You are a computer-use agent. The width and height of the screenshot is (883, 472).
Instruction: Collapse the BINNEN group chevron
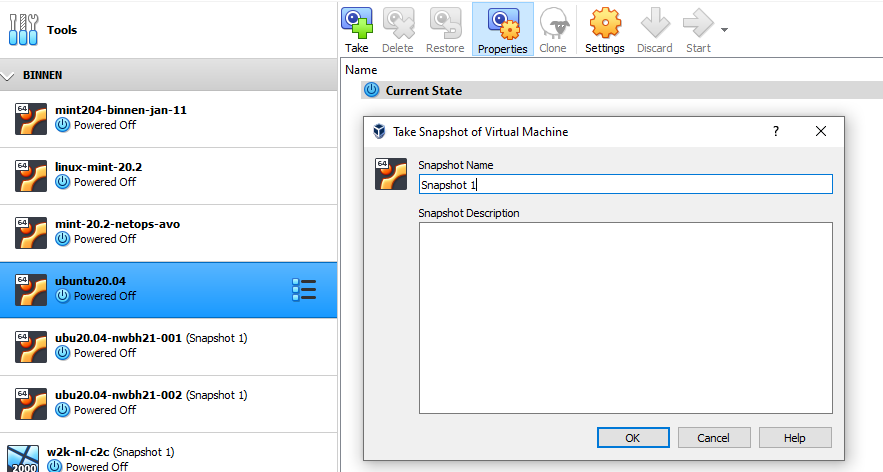tap(8, 75)
